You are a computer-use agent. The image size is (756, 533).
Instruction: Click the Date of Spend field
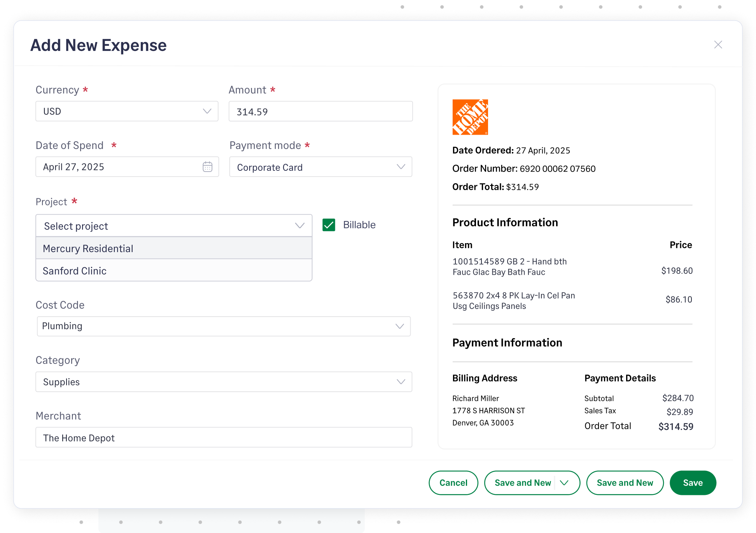(x=117, y=167)
